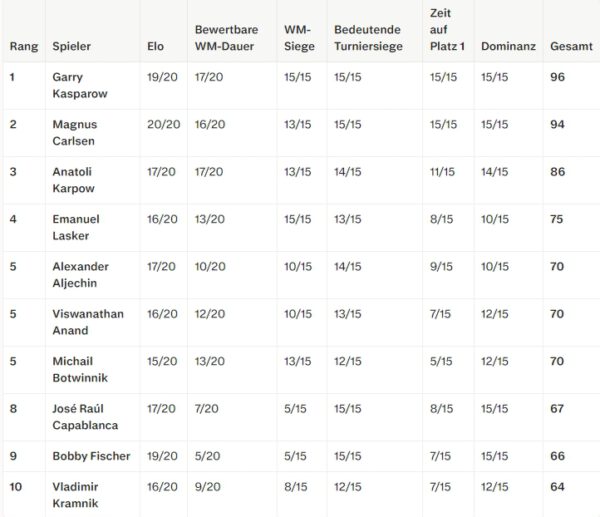600x517 pixels.
Task: Select the Garry Kasparow name cell
Action: pos(80,85)
